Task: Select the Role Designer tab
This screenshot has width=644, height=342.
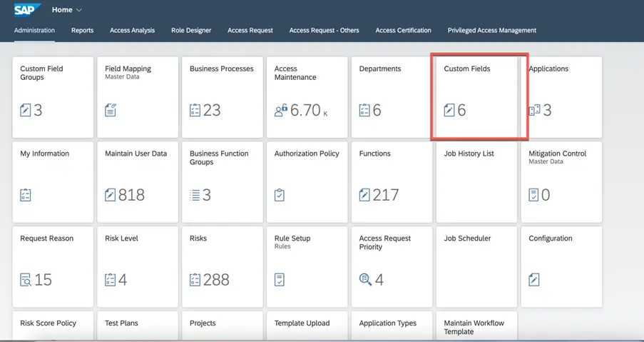Action: 191,31
